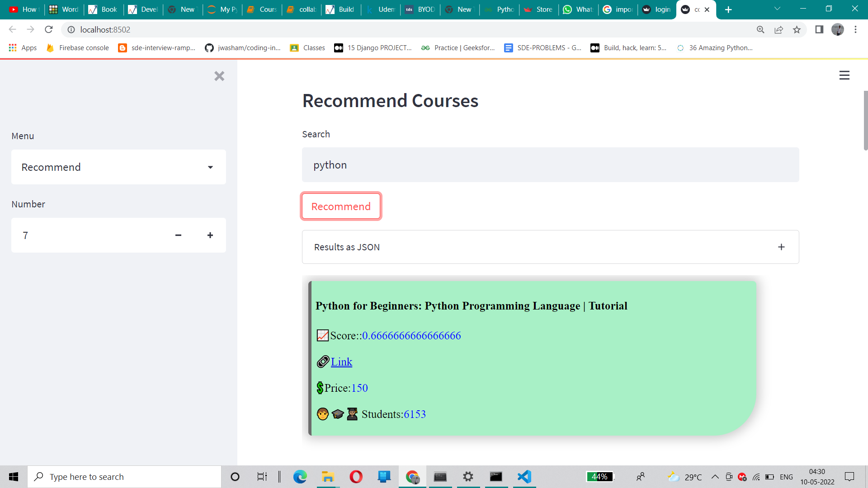The height and width of the screenshot is (488, 868).
Task: Open the Streamlit hamburger menu
Action: tap(844, 75)
